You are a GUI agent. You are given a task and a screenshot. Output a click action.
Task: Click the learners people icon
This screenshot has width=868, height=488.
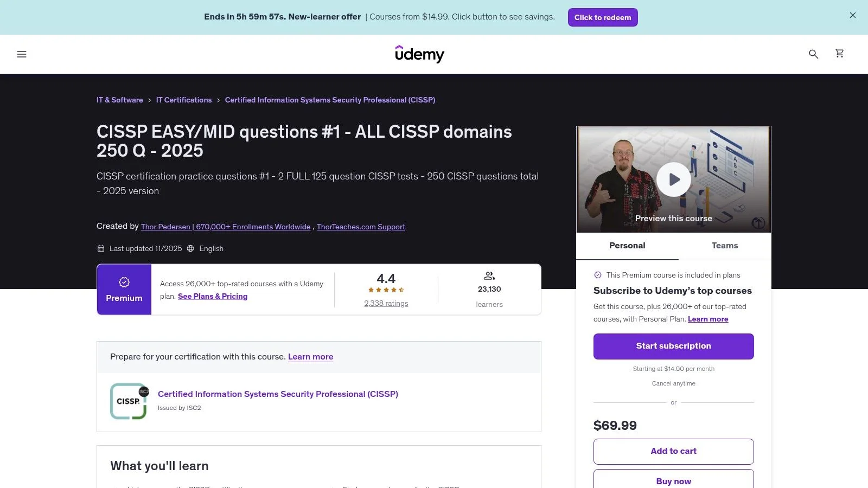coord(489,276)
